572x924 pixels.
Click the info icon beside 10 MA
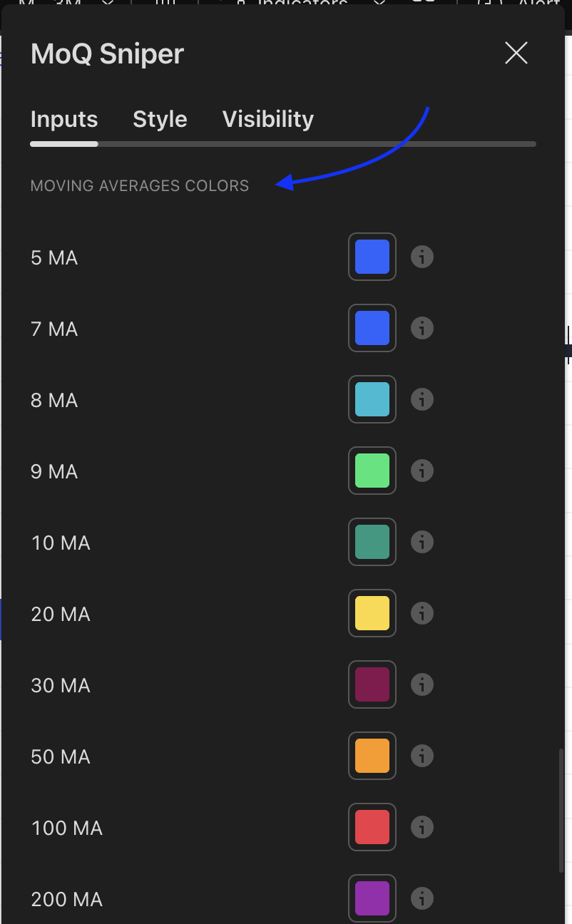tap(422, 542)
